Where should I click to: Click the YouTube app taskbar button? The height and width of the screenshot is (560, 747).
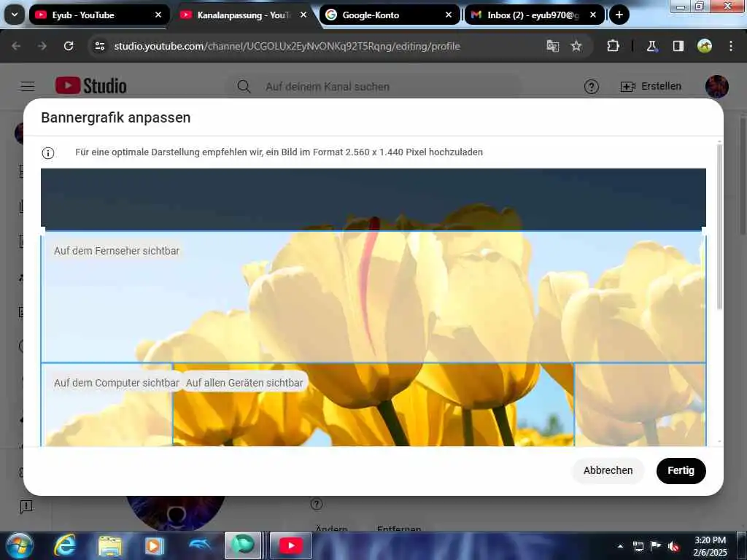(x=291, y=545)
